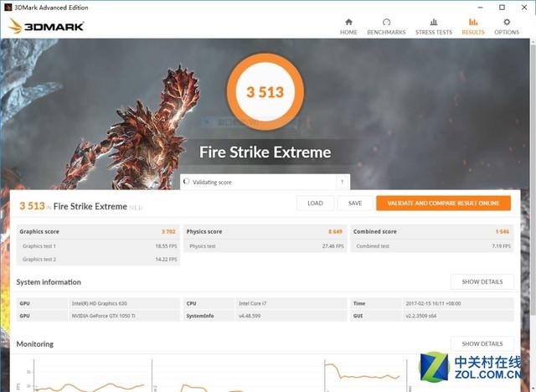Screen dimensions: 536x392
Task: Close the 3DMark window
Action: coord(524,8)
